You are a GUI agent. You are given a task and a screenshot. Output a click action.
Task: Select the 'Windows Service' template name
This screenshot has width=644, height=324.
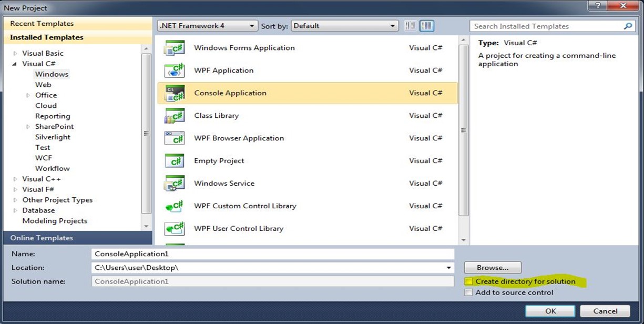point(224,184)
